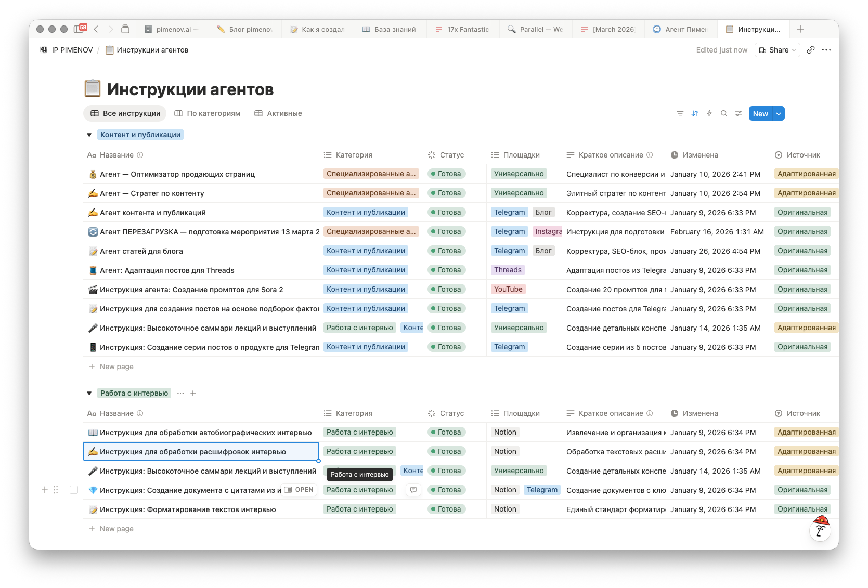This screenshot has height=588, width=868.
Task: Click the Статус column header
Action: click(451, 155)
